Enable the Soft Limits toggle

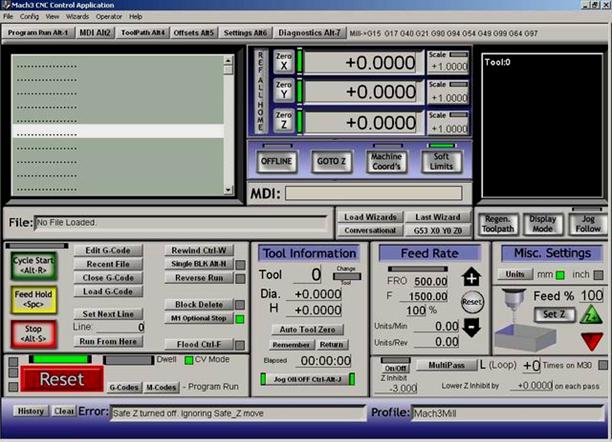[441, 161]
